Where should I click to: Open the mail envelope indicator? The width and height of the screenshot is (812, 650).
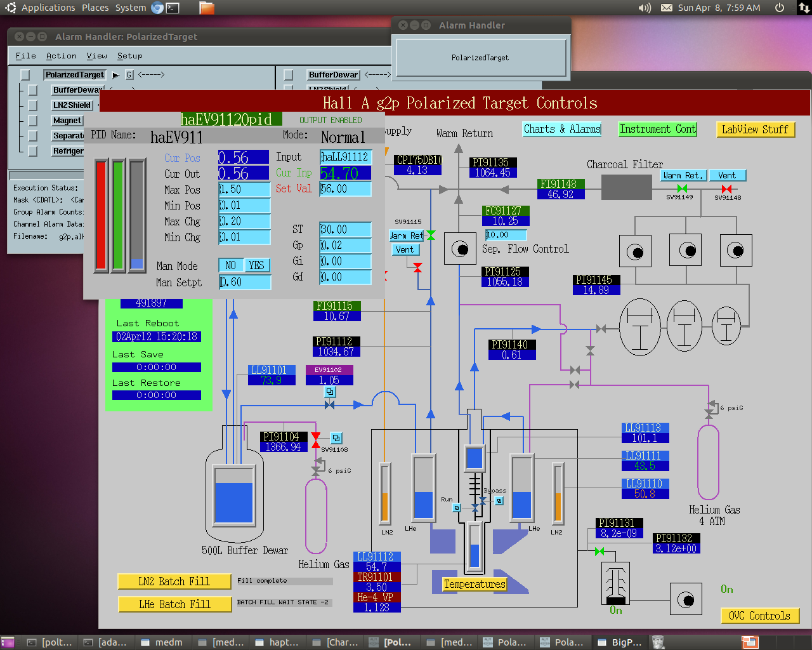(x=667, y=8)
